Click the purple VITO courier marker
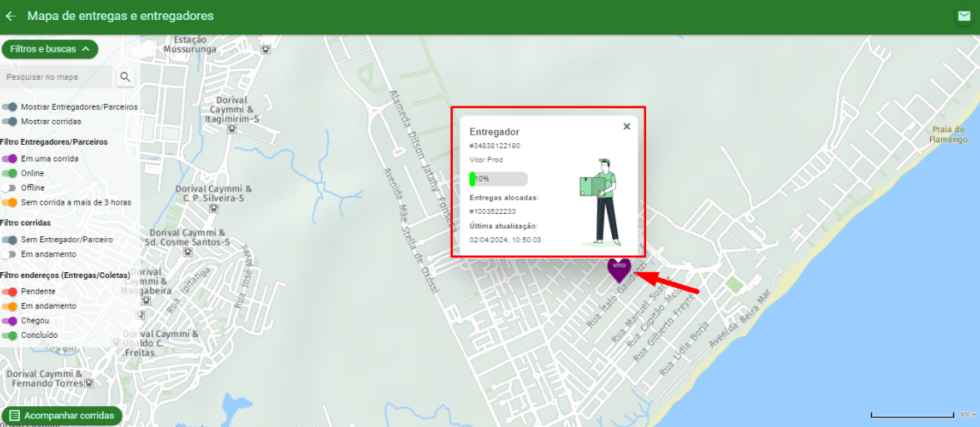The width and height of the screenshot is (980, 427). (x=619, y=270)
